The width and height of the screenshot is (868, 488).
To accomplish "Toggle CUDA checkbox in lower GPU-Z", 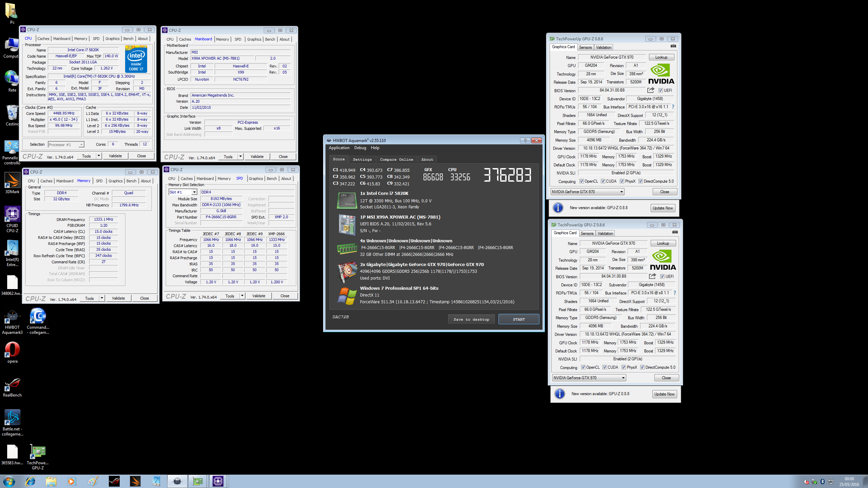I will (605, 367).
